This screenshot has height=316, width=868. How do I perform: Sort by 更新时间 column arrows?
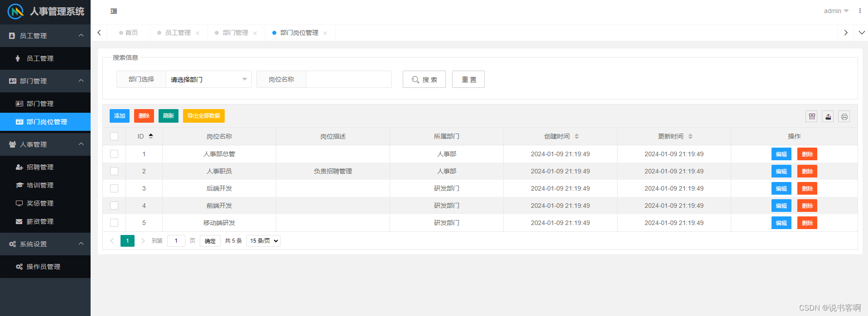(690, 136)
